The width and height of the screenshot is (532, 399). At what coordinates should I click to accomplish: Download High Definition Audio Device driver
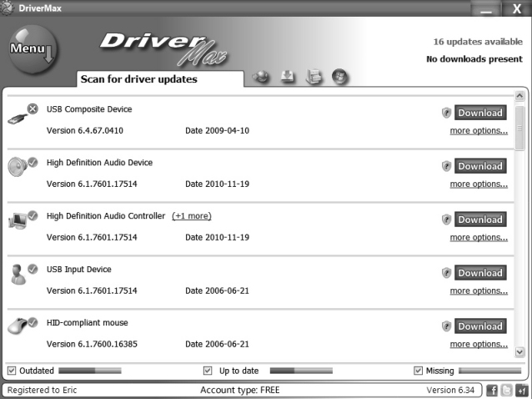click(480, 166)
